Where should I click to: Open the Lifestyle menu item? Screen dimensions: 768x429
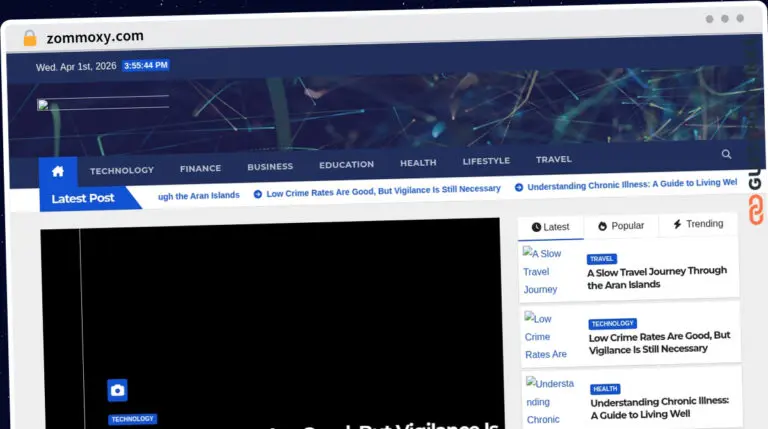486,161
